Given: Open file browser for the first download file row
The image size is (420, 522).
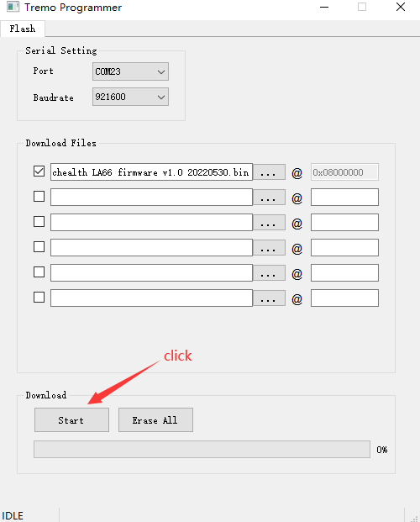Looking at the screenshot, I should click(269, 172).
